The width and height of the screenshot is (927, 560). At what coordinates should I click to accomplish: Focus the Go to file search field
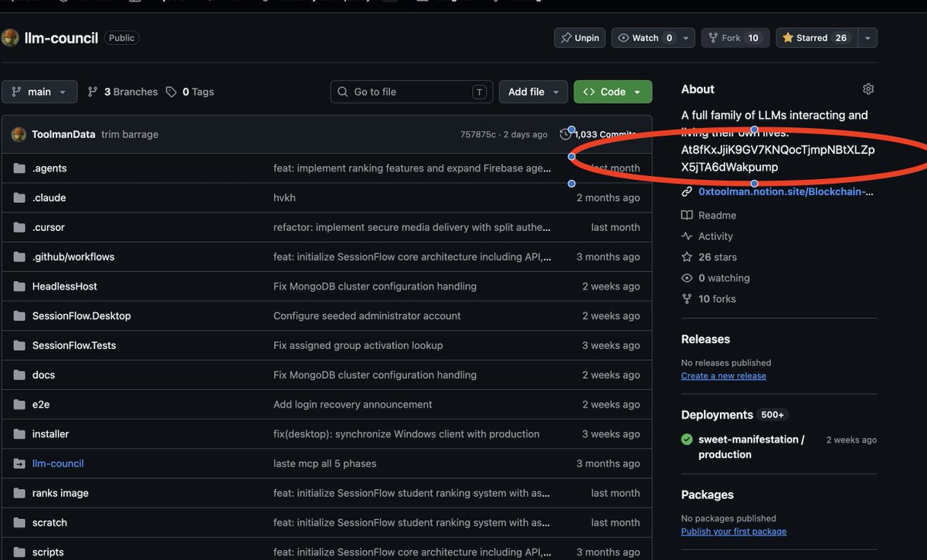412,92
